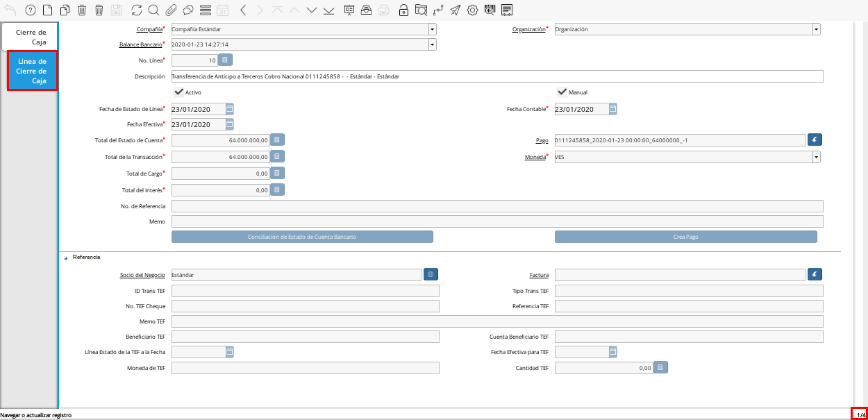Go to next record with down chevron

click(x=311, y=10)
